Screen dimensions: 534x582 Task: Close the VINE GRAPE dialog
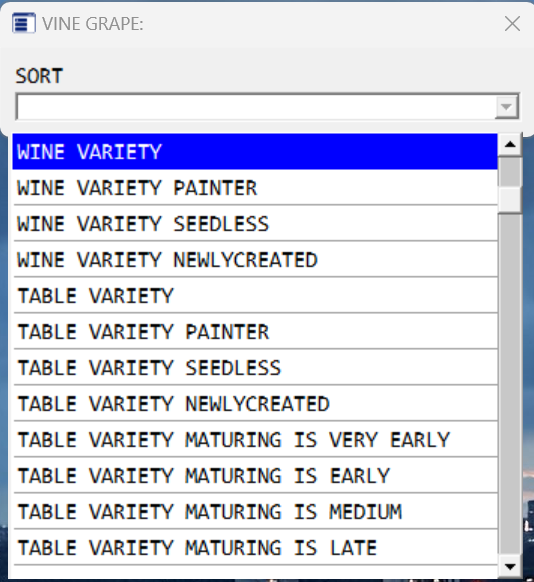512,24
